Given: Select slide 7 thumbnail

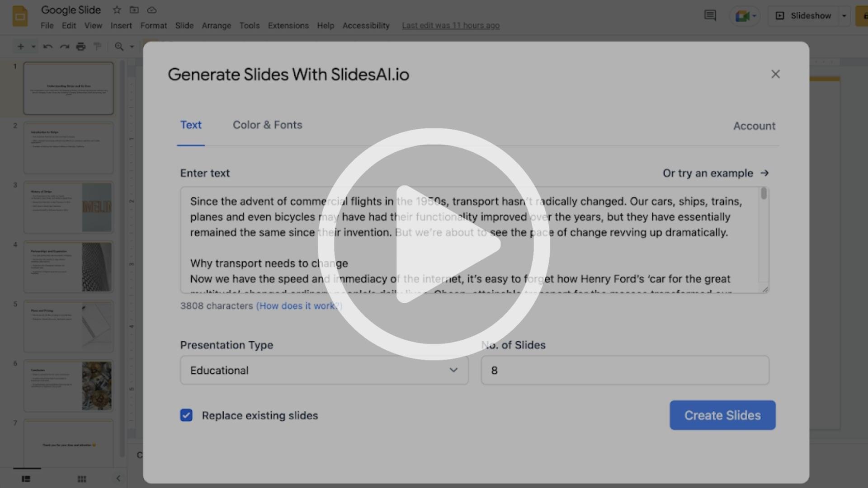Looking at the screenshot, I should [x=68, y=444].
